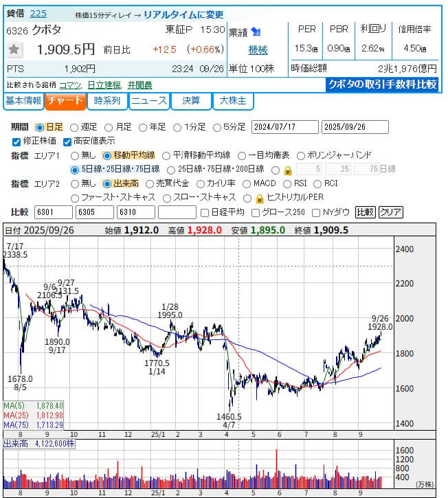Click the start date field 2024/07/17
The width and height of the screenshot is (448, 498).
pos(285,127)
